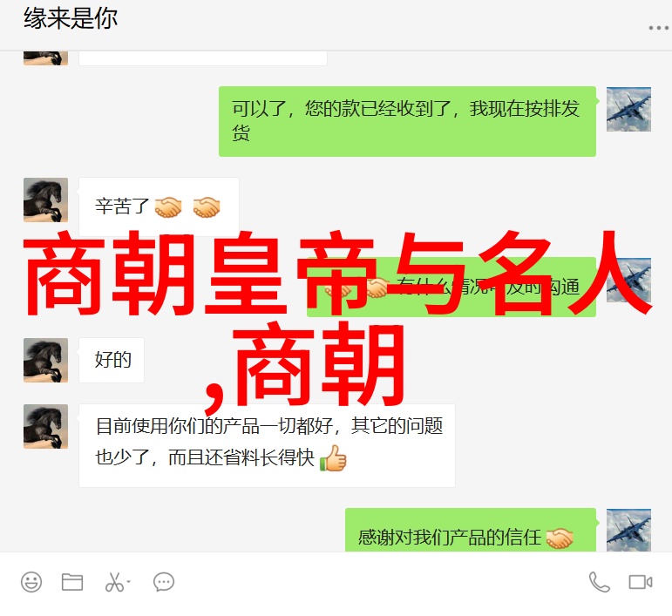This screenshot has height=616, width=672.
Task: Click the horse avatar beside 好的
Action: pos(45,360)
